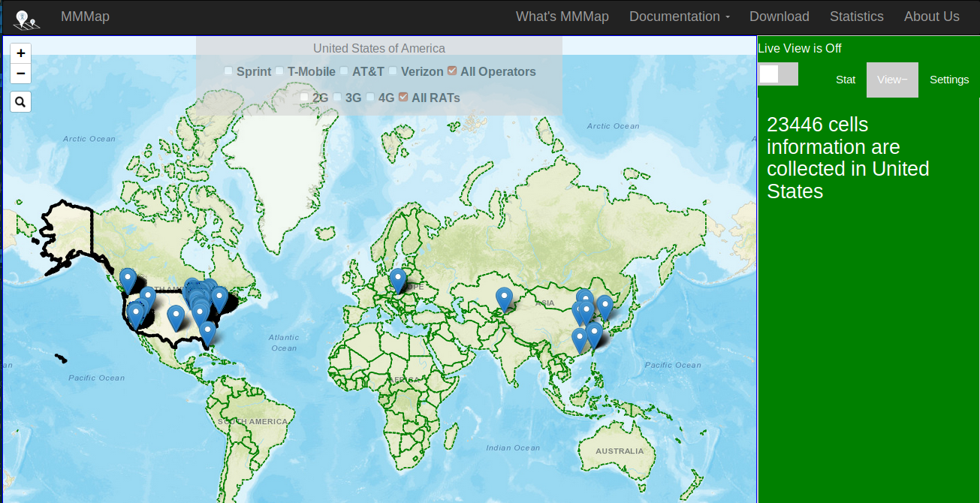Click the United States of America title bar

click(x=378, y=48)
